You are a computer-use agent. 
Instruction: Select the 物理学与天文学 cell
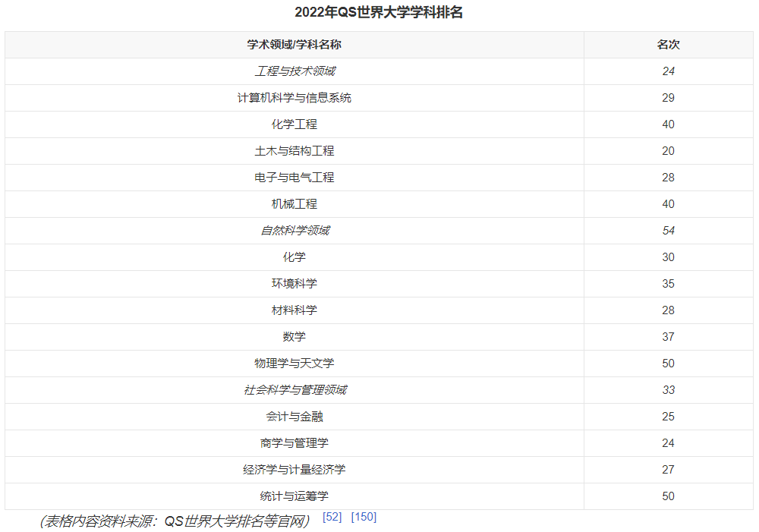point(294,364)
